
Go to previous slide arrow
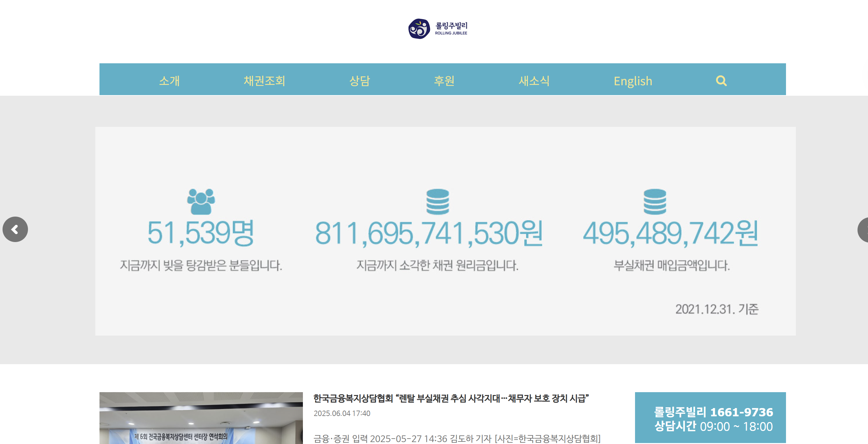click(15, 230)
